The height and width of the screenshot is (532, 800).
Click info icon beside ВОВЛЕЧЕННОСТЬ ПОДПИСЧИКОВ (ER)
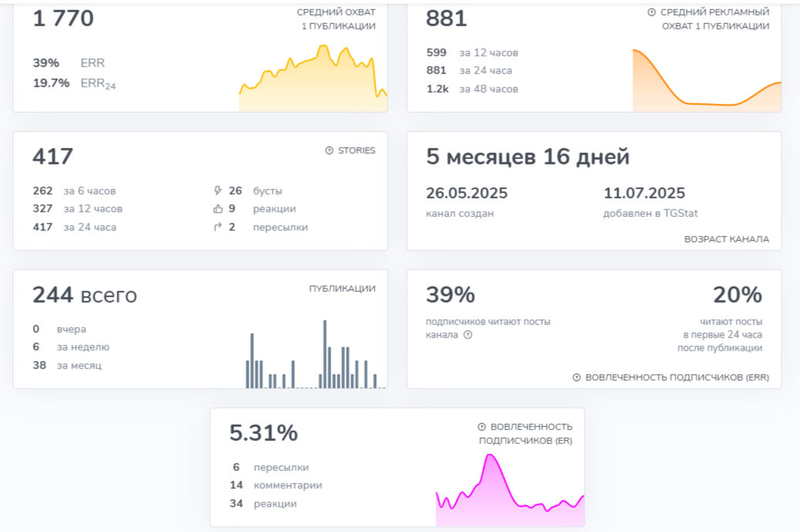click(x=482, y=427)
